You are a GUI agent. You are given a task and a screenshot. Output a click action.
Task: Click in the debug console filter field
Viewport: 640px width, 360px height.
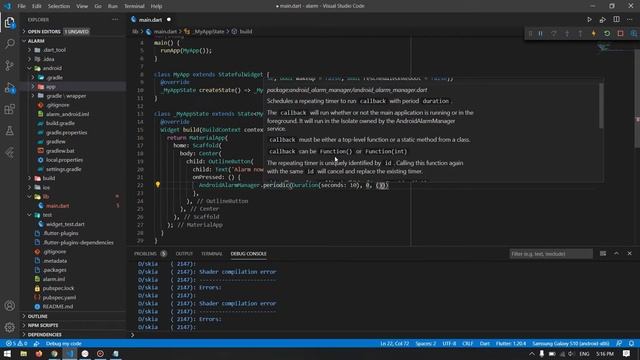551,253
